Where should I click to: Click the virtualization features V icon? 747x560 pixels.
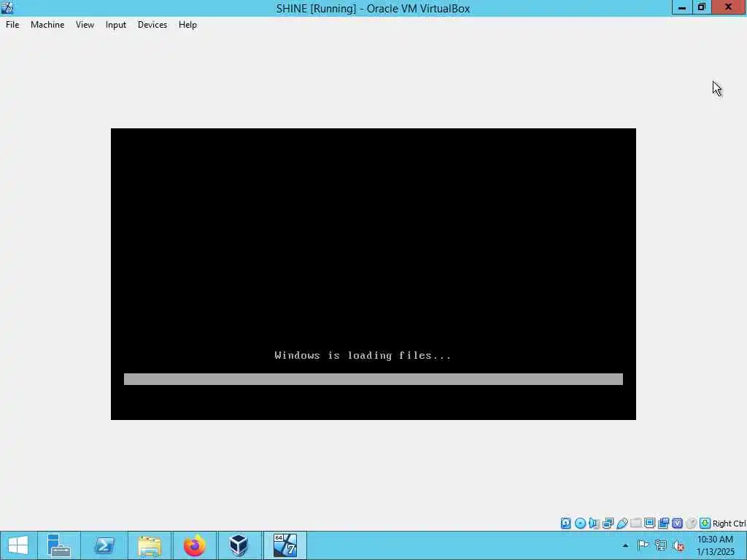pos(677,524)
